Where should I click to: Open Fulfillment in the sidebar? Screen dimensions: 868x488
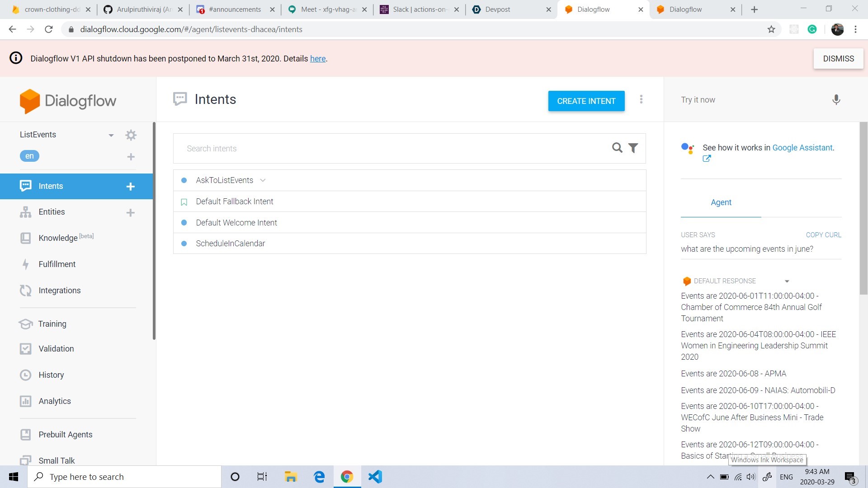[x=57, y=264]
